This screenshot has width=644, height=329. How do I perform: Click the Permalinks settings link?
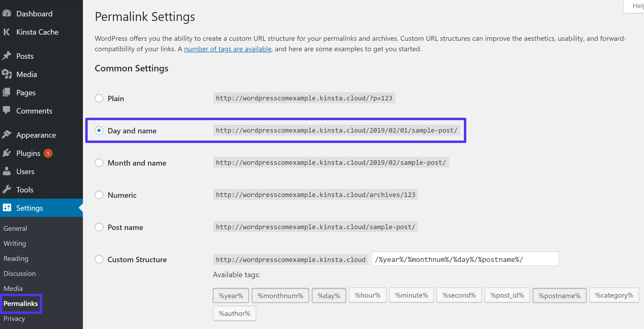(21, 303)
